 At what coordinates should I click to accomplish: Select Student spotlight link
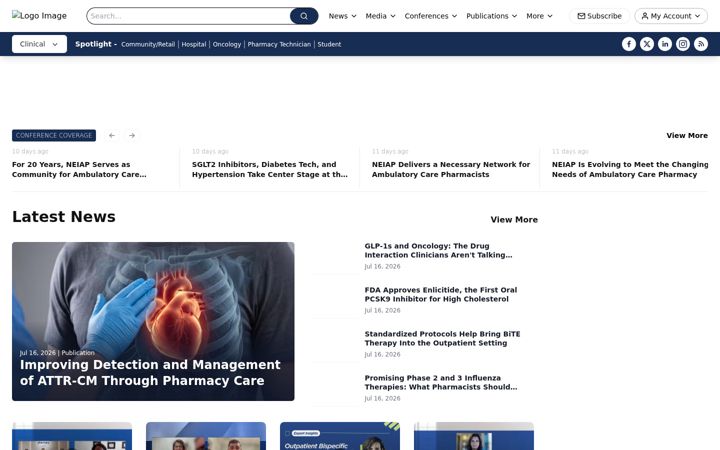329,45
